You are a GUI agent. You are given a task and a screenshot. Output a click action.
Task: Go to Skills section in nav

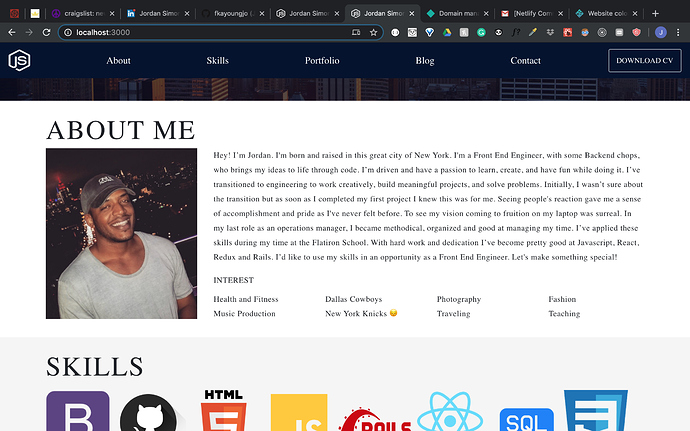pos(217,61)
